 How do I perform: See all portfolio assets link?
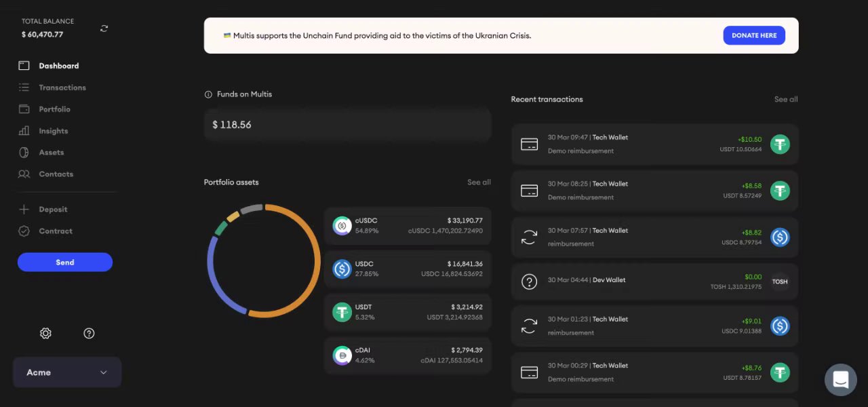point(479,182)
